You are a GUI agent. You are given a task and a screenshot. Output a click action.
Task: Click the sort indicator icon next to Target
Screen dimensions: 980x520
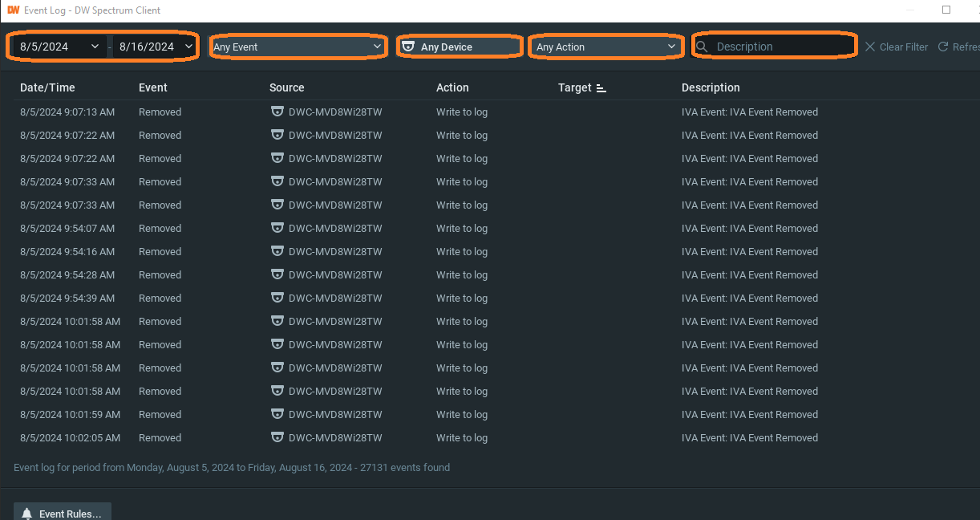click(601, 88)
